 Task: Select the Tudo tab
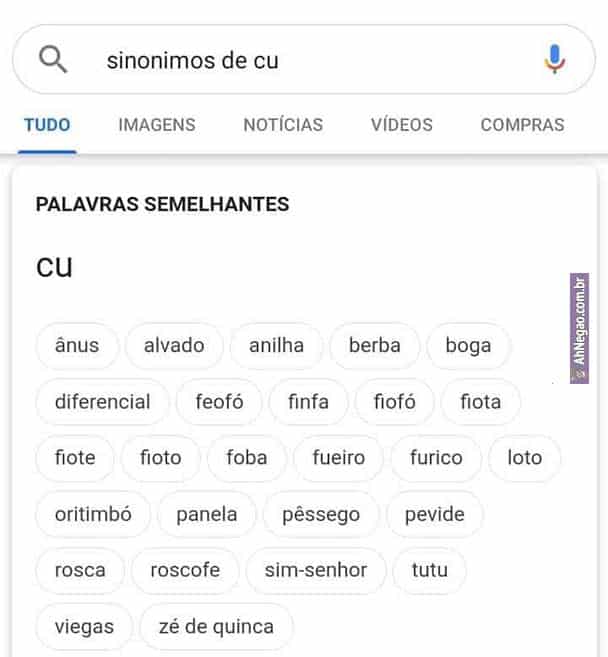pos(47,125)
